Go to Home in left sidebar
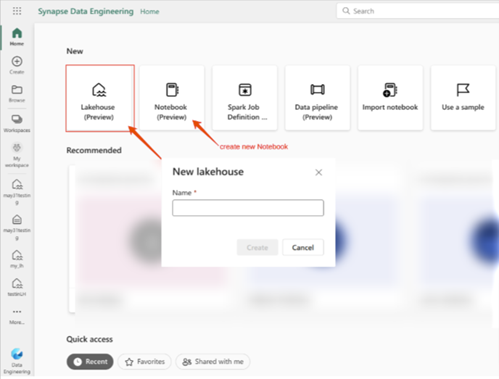The height and width of the screenshot is (379, 499). pyautogui.click(x=17, y=37)
